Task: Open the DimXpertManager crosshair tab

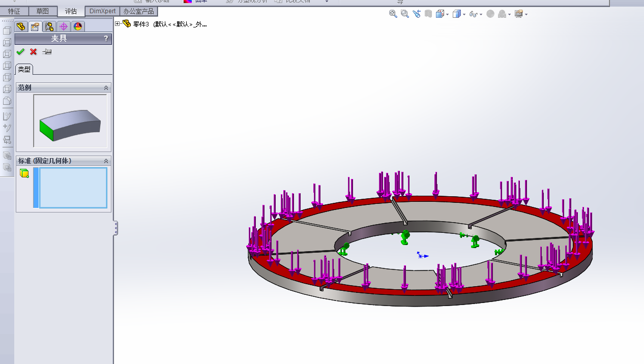Action: coord(64,26)
